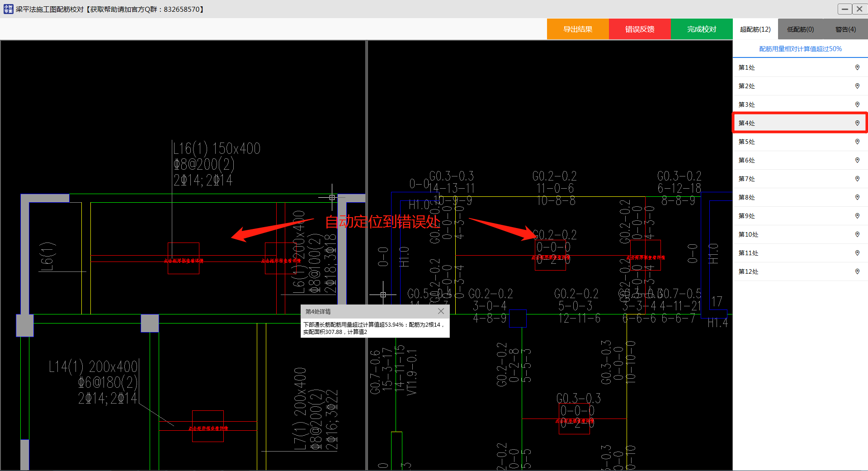868x471 pixels.
Task: Click the locate pin icon for 第5处
Action: coord(857,142)
